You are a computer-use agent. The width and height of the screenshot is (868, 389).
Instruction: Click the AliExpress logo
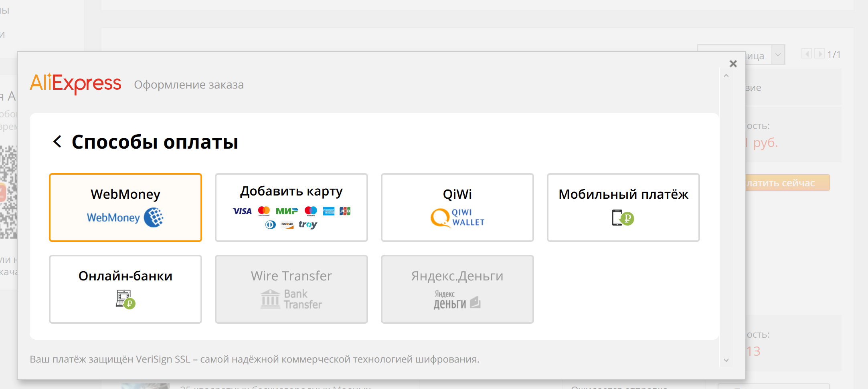coord(76,83)
